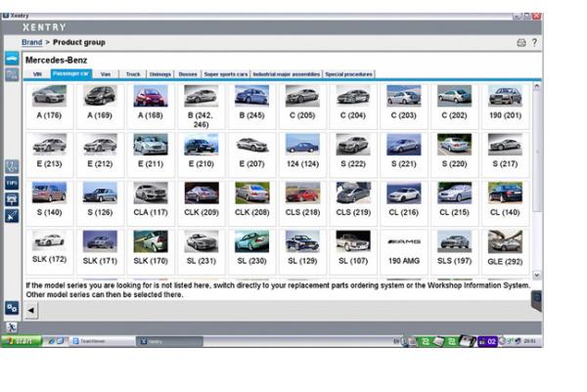Select the CLK (208) model series
This screenshot has height=392, width=587.
tap(252, 203)
